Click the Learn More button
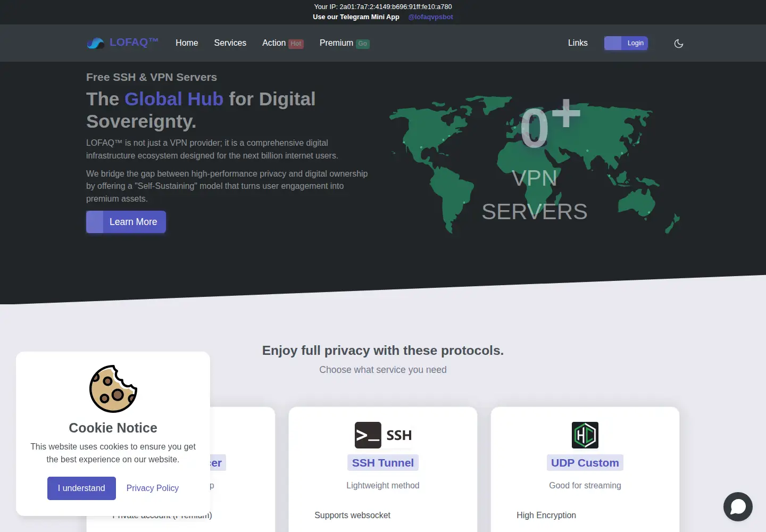Screen dimensions: 766x532 pyautogui.click(x=126, y=222)
